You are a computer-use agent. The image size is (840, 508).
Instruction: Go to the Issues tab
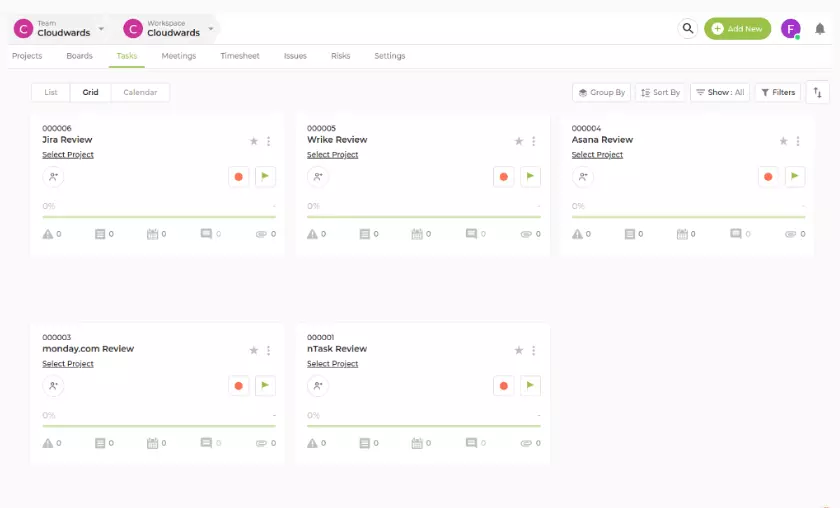(x=295, y=56)
